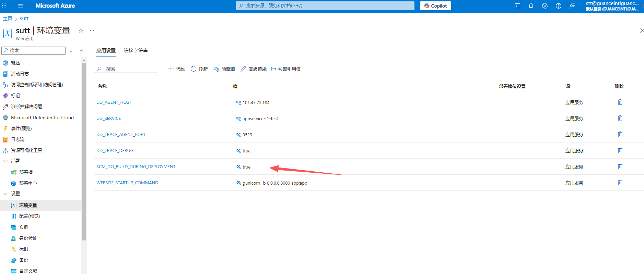Hide the SCM_DO_BUILD_DURING_DEPLOYMENT value

238,167
